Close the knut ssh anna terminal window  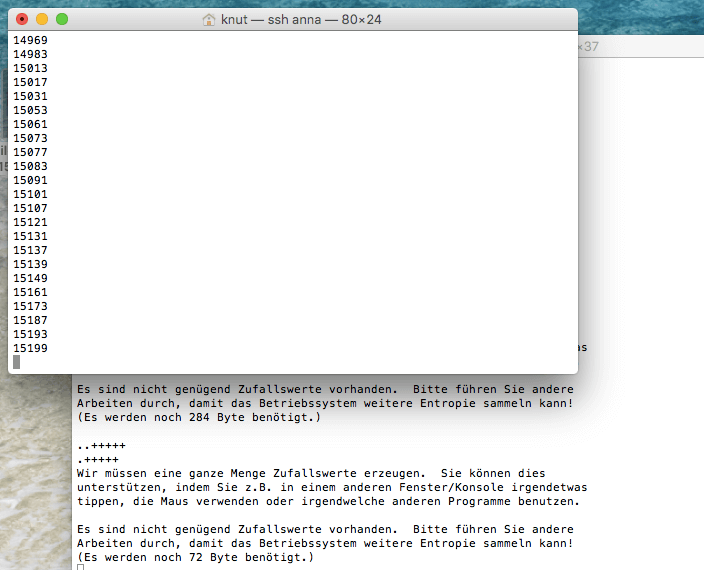tap(22, 19)
